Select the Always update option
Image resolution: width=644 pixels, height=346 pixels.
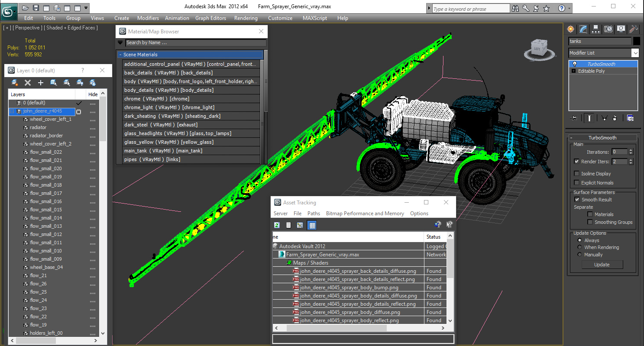(580, 240)
